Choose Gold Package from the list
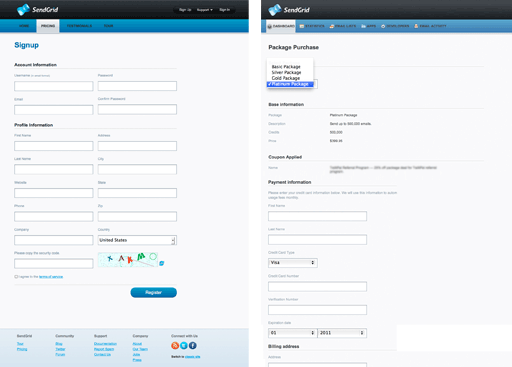Screen dimensions: 512x367 286,78
